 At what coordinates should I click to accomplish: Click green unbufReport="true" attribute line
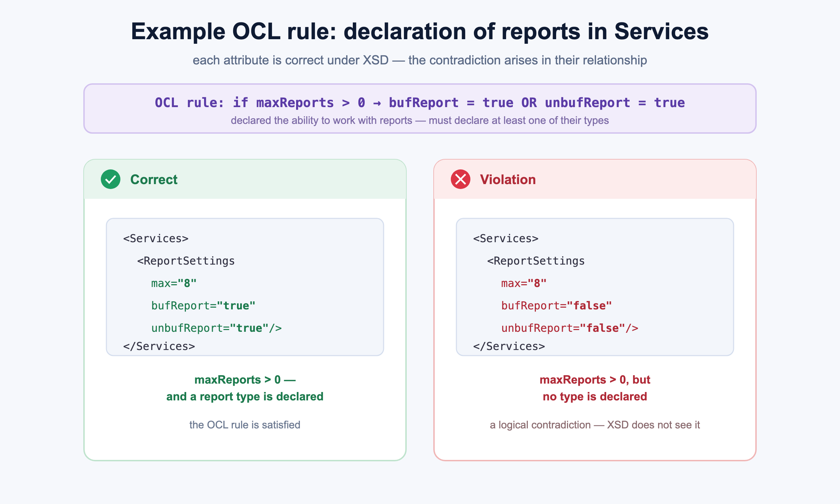click(216, 328)
